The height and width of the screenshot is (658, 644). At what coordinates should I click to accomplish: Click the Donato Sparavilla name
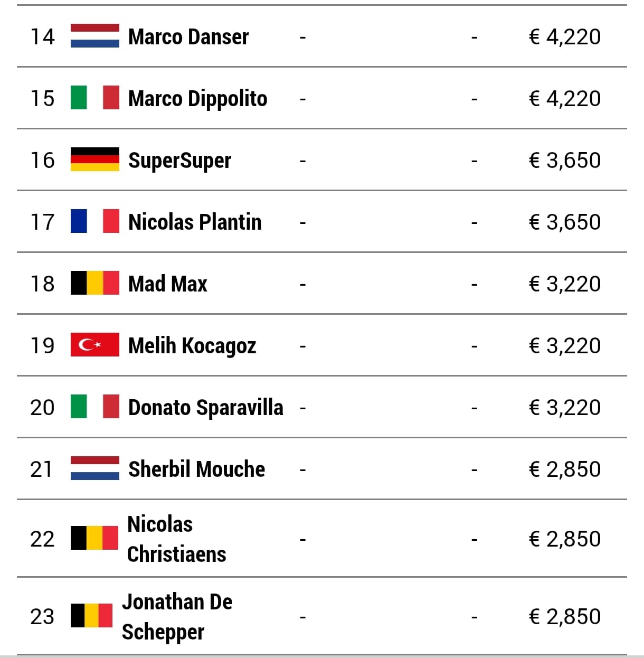205,408
